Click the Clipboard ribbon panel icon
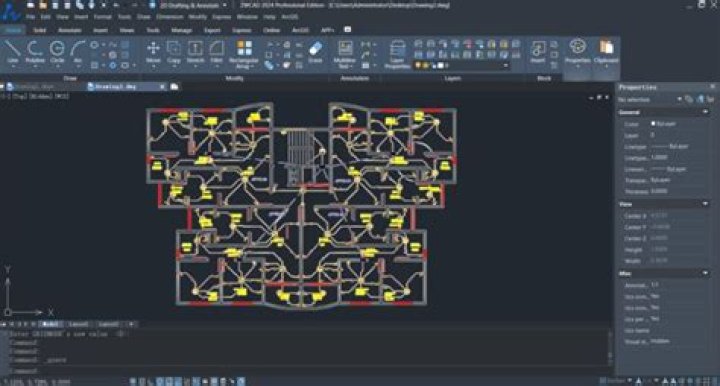 pos(606,52)
